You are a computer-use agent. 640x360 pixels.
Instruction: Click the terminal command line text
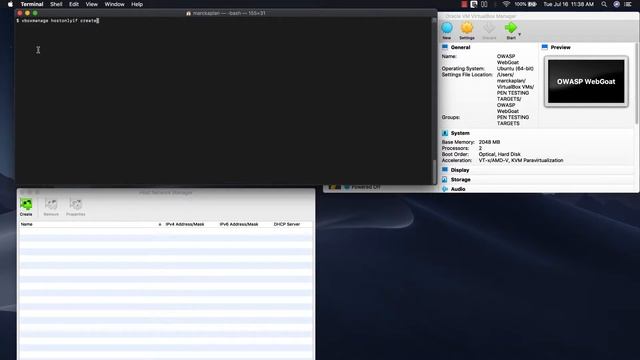pyautogui.click(x=59, y=20)
